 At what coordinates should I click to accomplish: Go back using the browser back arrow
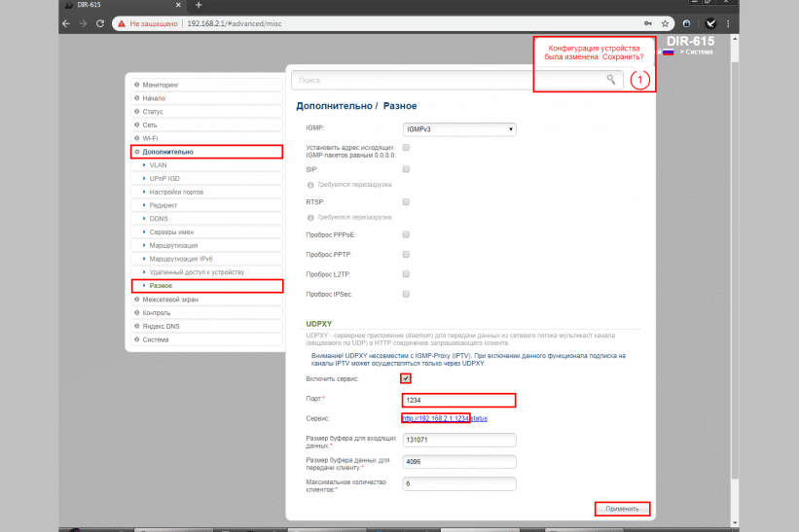[65, 22]
